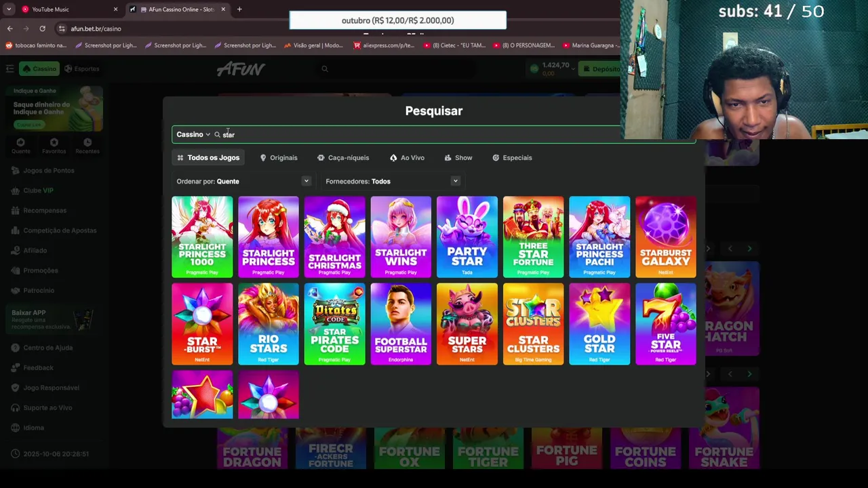
Task: Open the Fornecedores Todos dropdown
Action: click(392, 181)
